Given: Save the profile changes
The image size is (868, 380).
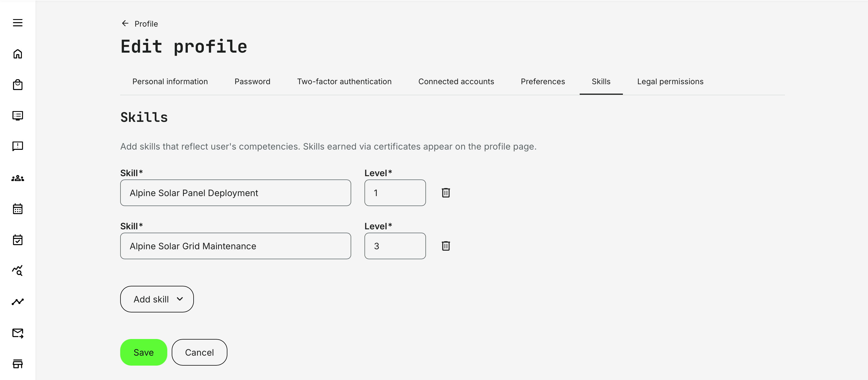Looking at the screenshot, I should click(x=143, y=352).
